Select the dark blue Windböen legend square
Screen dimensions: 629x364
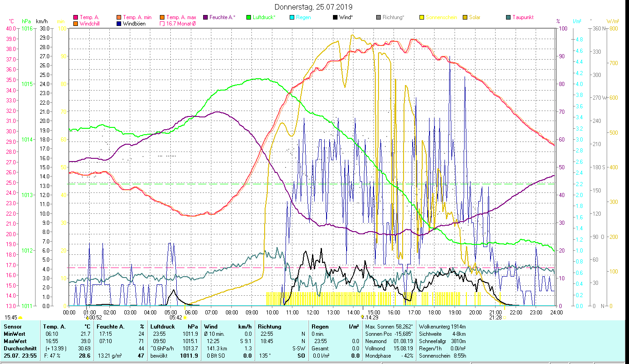click(x=119, y=24)
